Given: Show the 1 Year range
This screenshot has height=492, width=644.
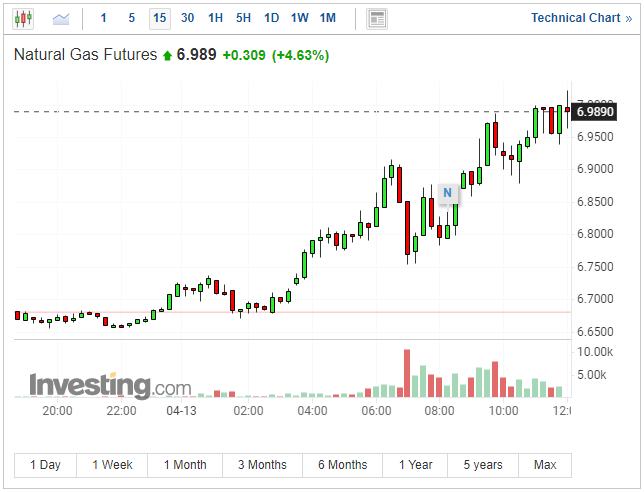Looking at the screenshot, I should 415,465.
